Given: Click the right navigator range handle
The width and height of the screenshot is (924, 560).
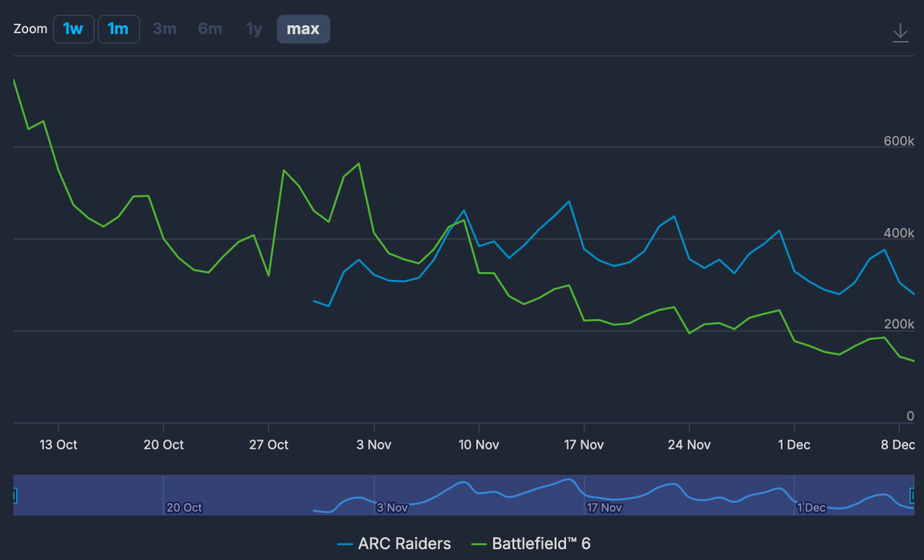Looking at the screenshot, I should pos(912,496).
